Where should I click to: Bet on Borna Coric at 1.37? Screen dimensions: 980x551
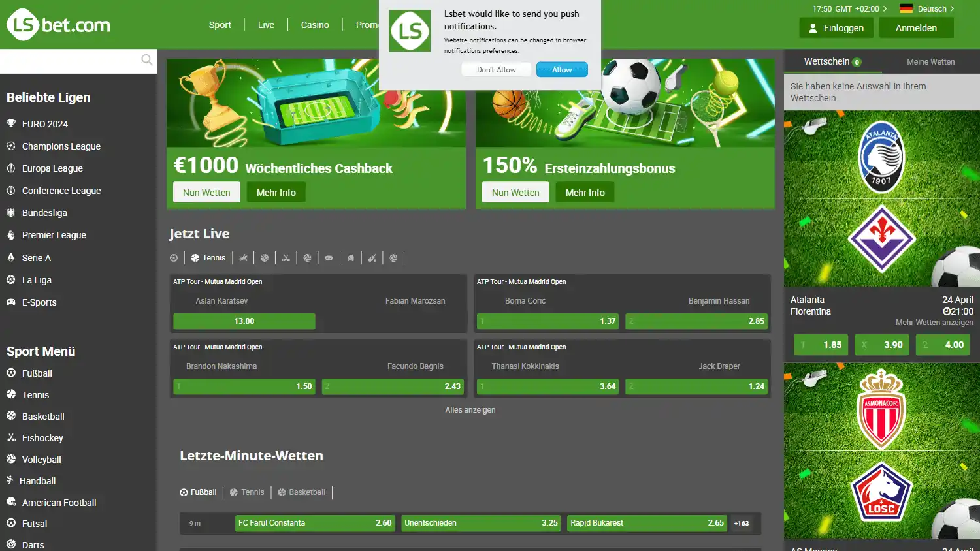[x=548, y=321]
